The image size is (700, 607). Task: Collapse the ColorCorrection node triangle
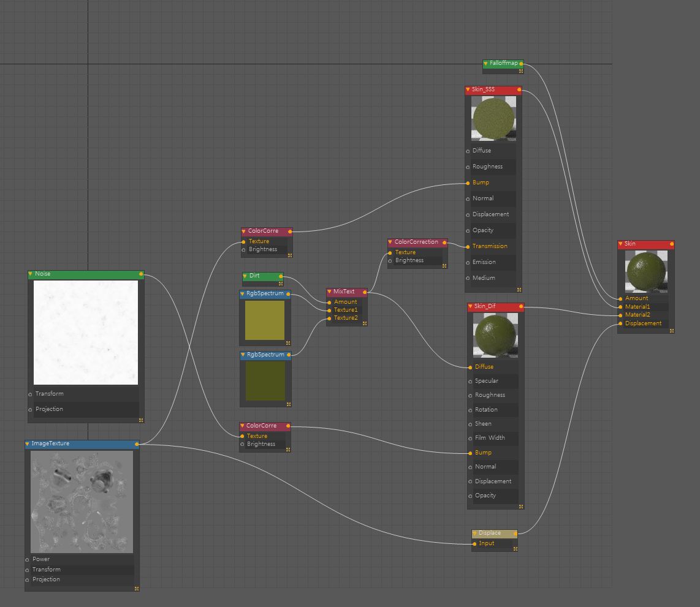pos(390,242)
